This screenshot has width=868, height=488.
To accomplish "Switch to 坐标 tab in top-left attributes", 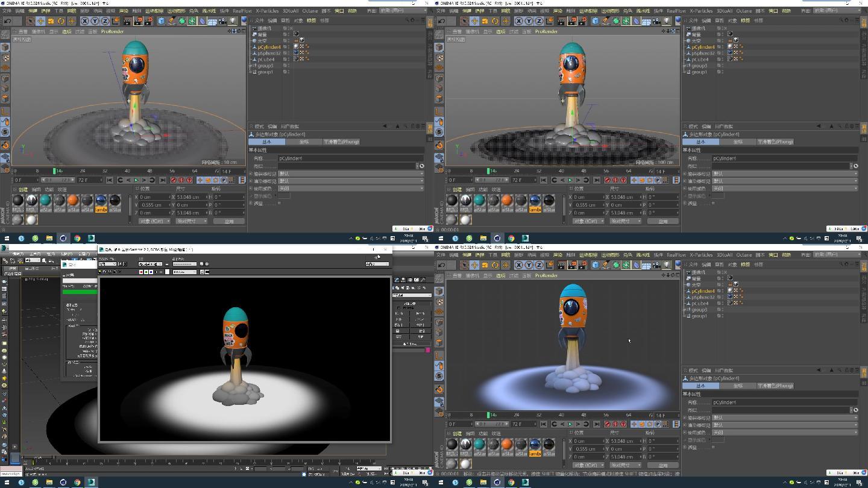I will pyautogui.click(x=304, y=142).
